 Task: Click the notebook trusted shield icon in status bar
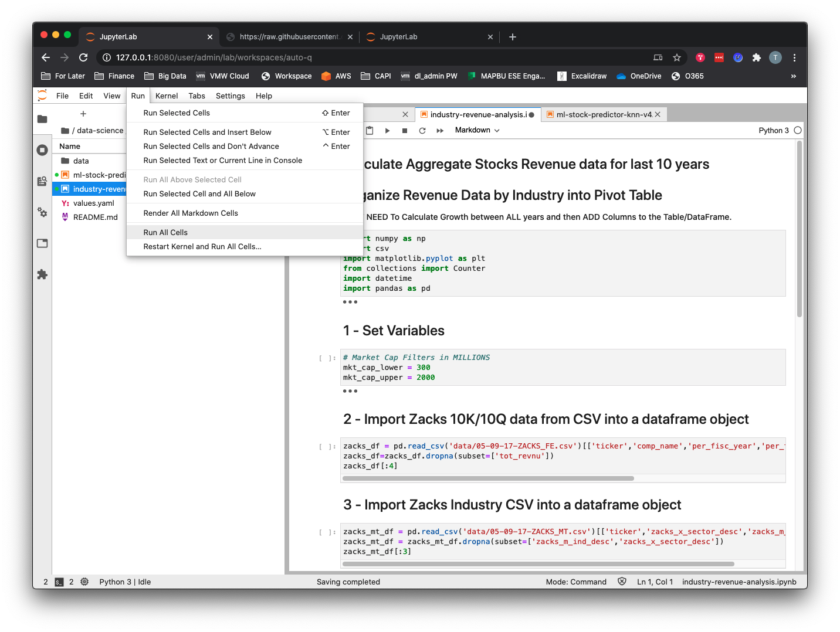622,582
